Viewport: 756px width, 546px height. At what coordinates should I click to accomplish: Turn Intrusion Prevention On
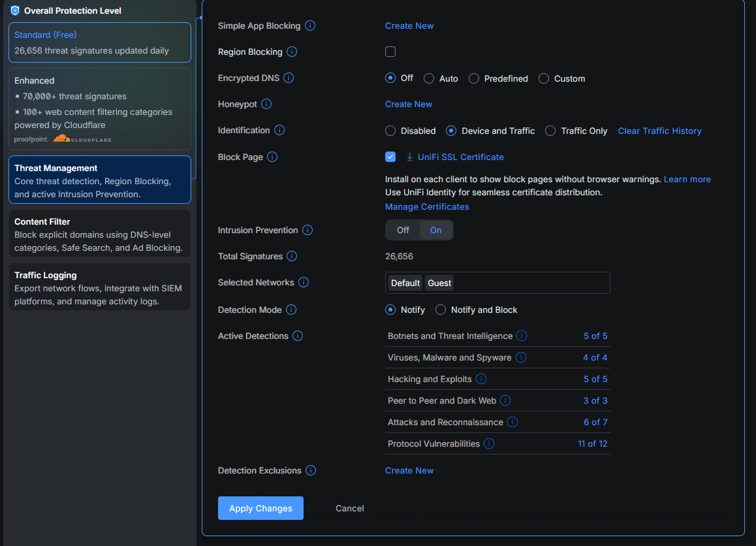coord(436,230)
